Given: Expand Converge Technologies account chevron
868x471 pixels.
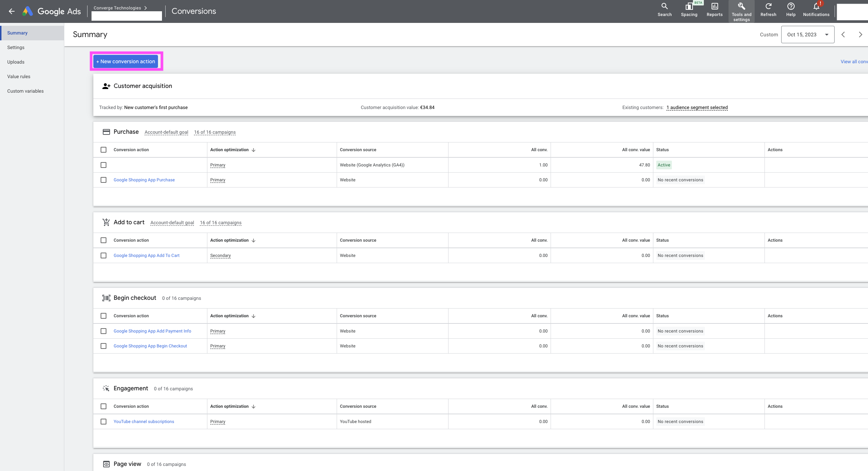Looking at the screenshot, I should 146,8.
